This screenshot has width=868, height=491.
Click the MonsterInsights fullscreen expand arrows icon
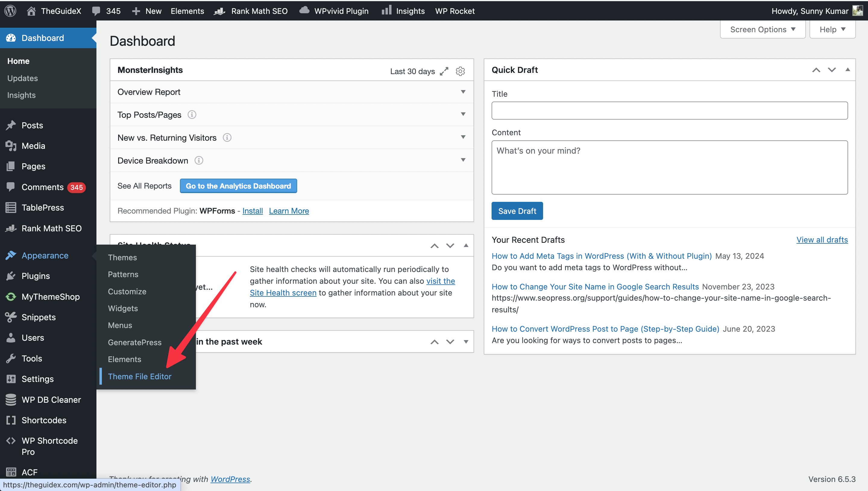444,71
